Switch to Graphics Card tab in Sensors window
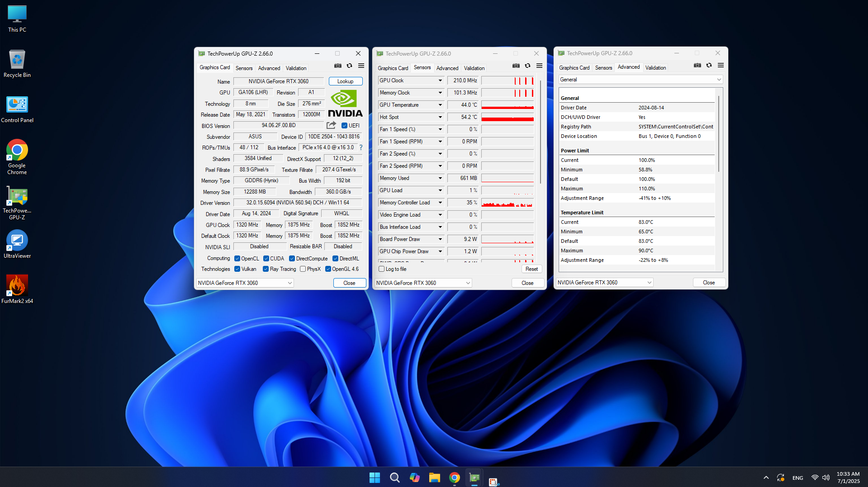Viewport: 868px width, 487px height. point(393,68)
